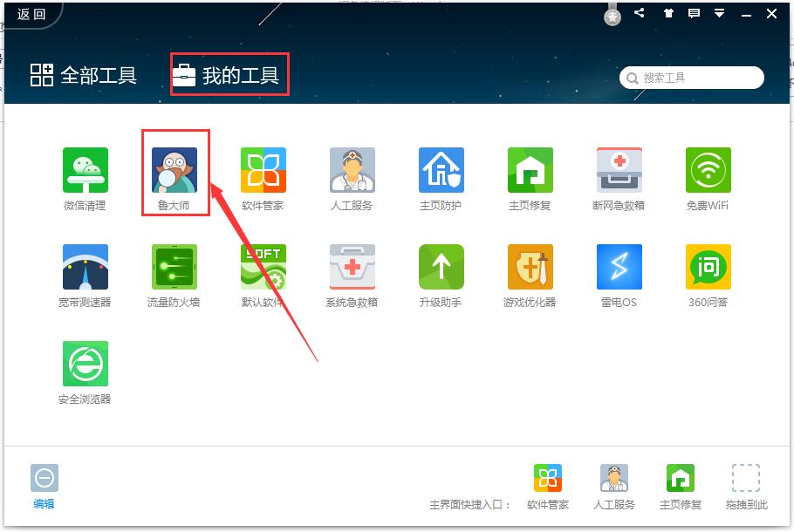The height and width of the screenshot is (532, 794).
Task: Click inside the 搜索工具 search box
Action: [694, 77]
